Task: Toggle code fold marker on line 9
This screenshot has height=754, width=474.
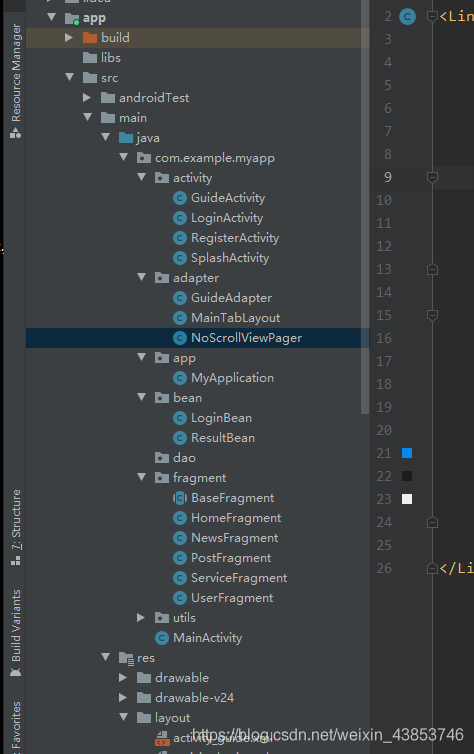Action: tap(432, 177)
